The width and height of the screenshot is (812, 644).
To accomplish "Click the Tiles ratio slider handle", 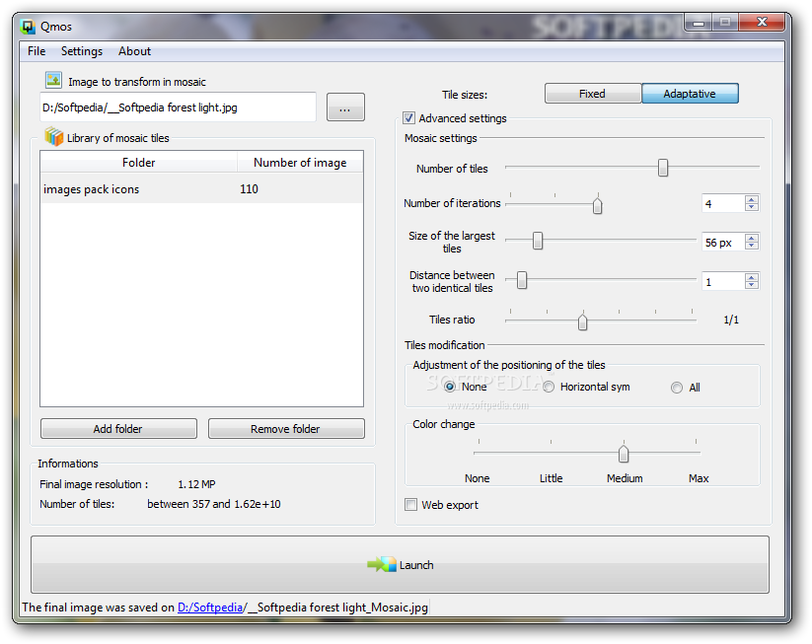I will pyautogui.click(x=582, y=322).
